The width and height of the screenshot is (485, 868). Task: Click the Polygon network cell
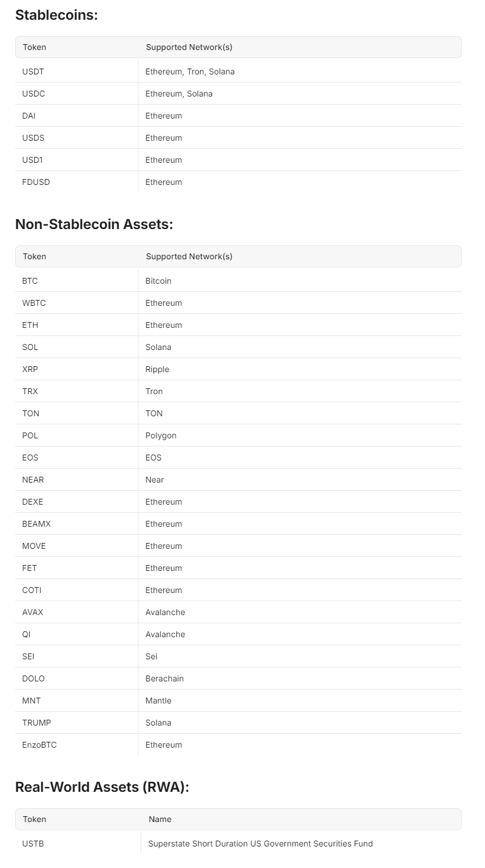[299, 435]
